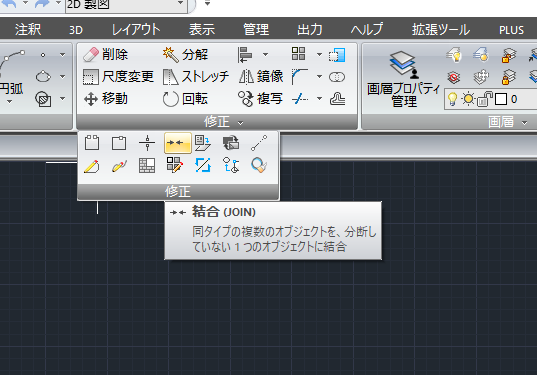Screen dimensions: 537x375
Task: Open the レイアウト ribbon tab
Action: [136, 29]
